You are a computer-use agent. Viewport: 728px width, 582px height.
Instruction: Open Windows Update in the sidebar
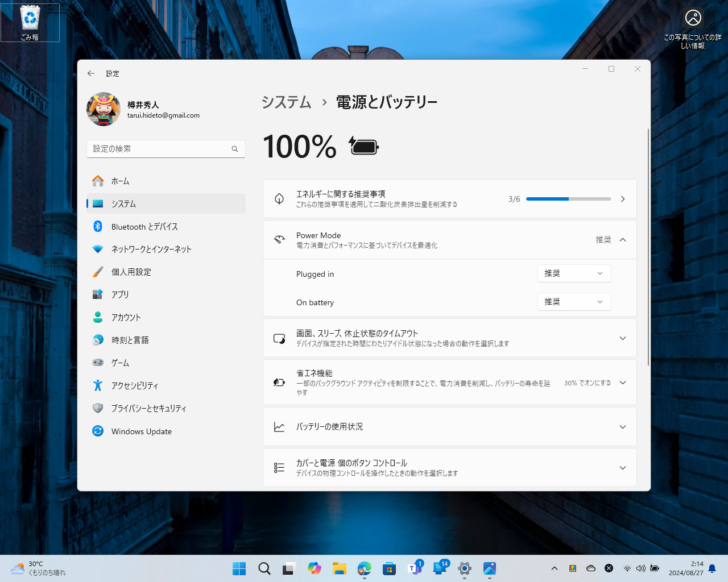(x=141, y=431)
